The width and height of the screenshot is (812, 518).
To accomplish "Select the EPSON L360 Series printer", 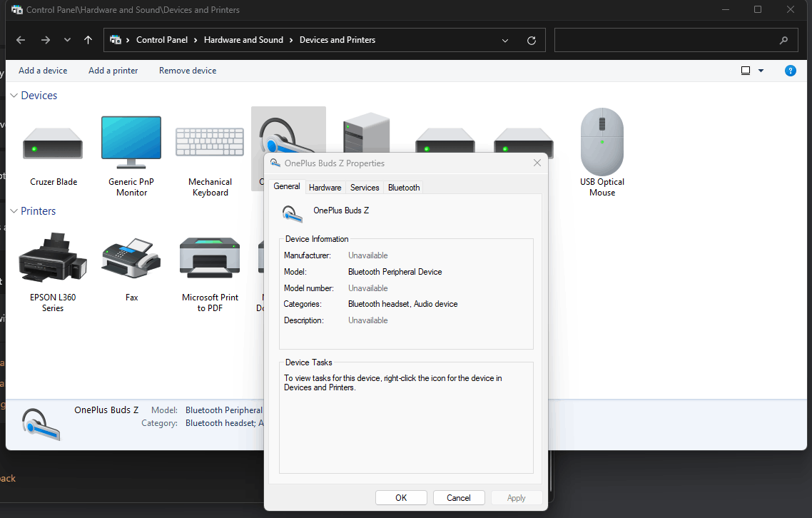I will tap(53, 258).
